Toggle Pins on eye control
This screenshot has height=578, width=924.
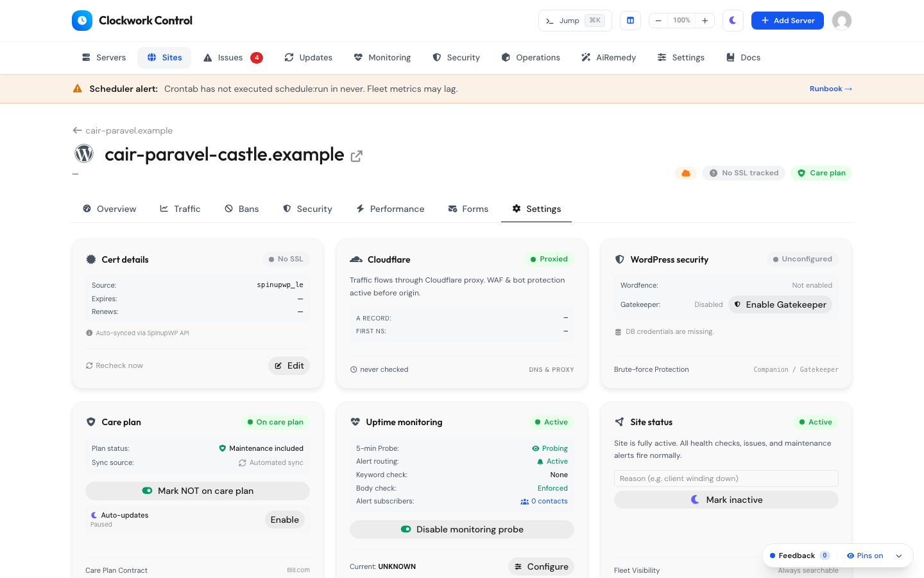pyautogui.click(x=865, y=556)
